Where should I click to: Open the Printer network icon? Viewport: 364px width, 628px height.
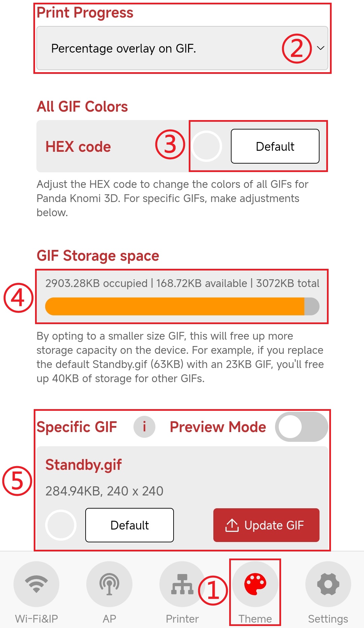point(182,584)
